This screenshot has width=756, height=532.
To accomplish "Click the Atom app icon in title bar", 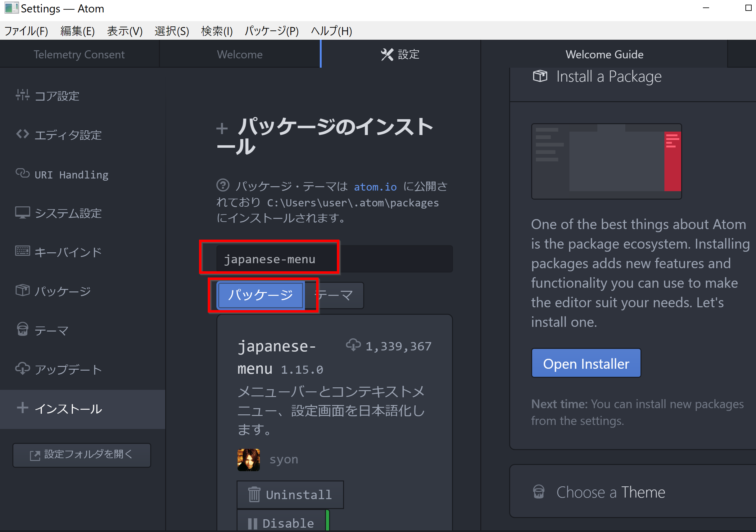I will (x=11, y=8).
